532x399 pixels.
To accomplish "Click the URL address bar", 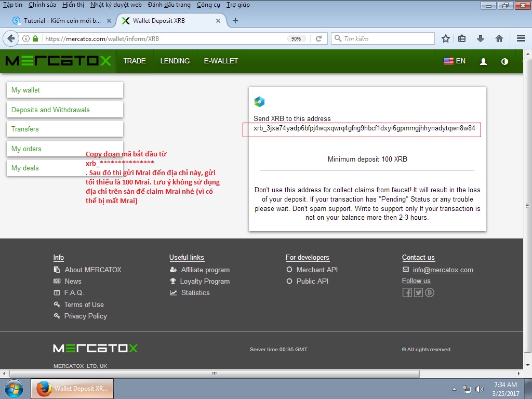I will [165, 38].
